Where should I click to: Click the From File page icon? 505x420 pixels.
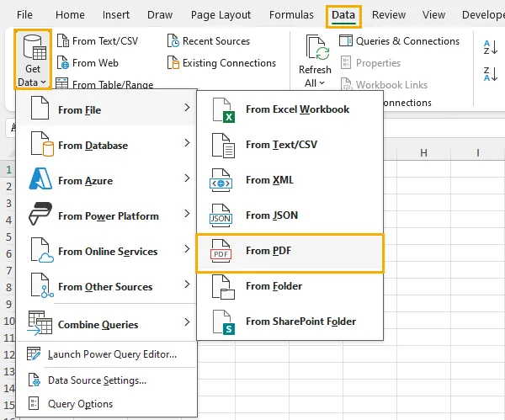coord(40,108)
